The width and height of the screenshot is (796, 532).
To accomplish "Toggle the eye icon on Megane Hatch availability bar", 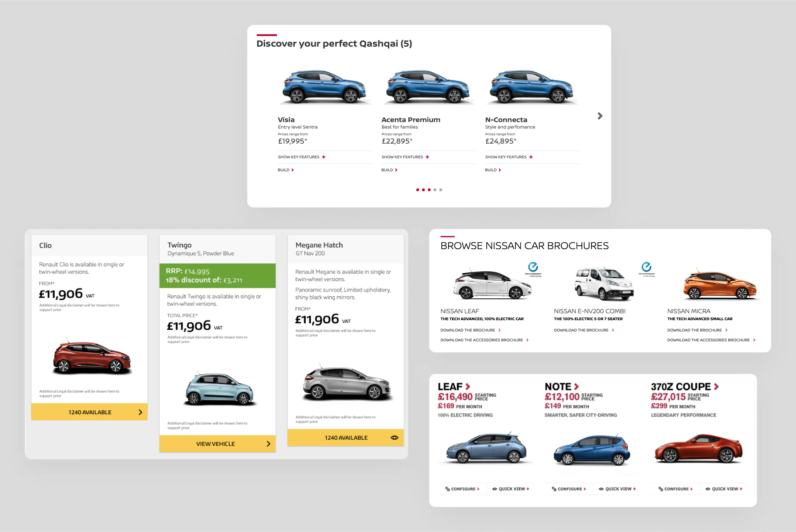I will tap(394, 438).
